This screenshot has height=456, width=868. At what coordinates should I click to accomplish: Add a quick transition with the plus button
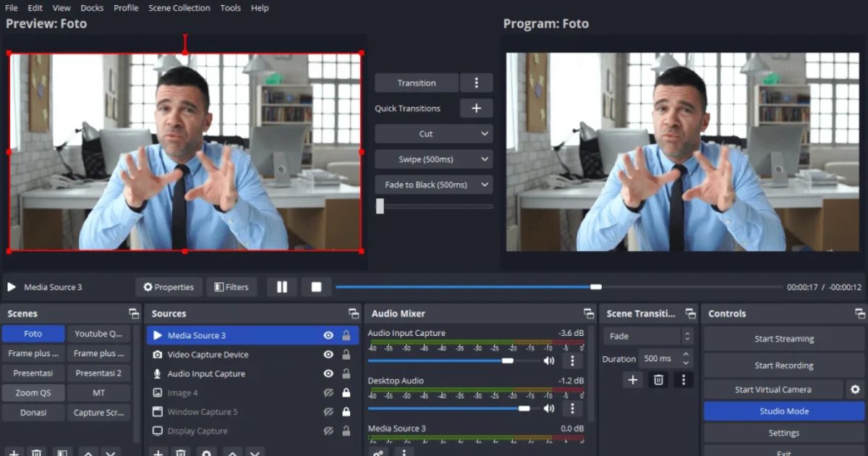tap(476, 108)
